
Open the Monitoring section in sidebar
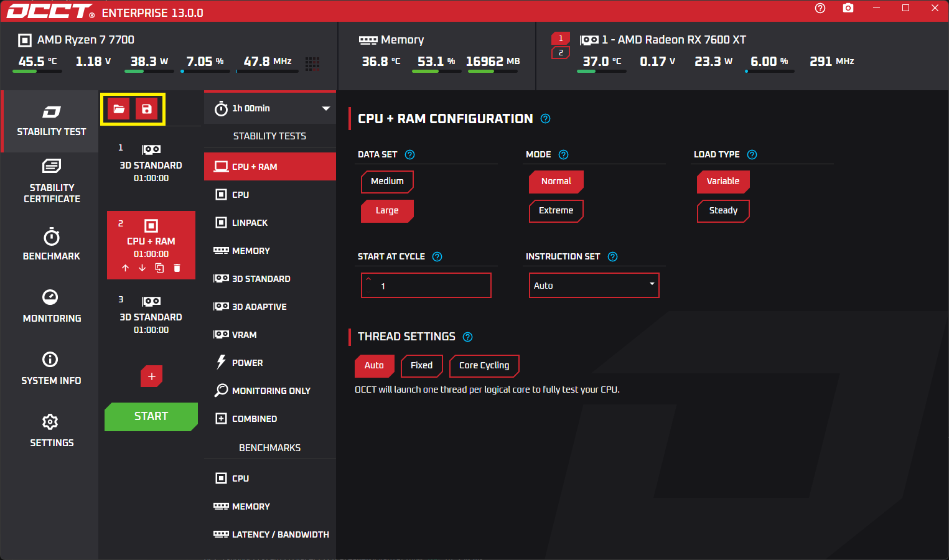pos(51,306)
